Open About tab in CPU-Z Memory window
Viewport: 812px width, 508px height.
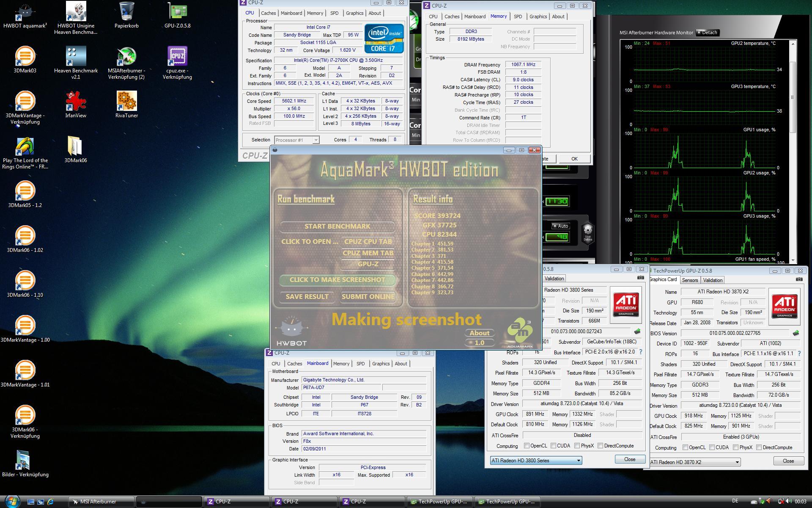(x=558, y=17)
